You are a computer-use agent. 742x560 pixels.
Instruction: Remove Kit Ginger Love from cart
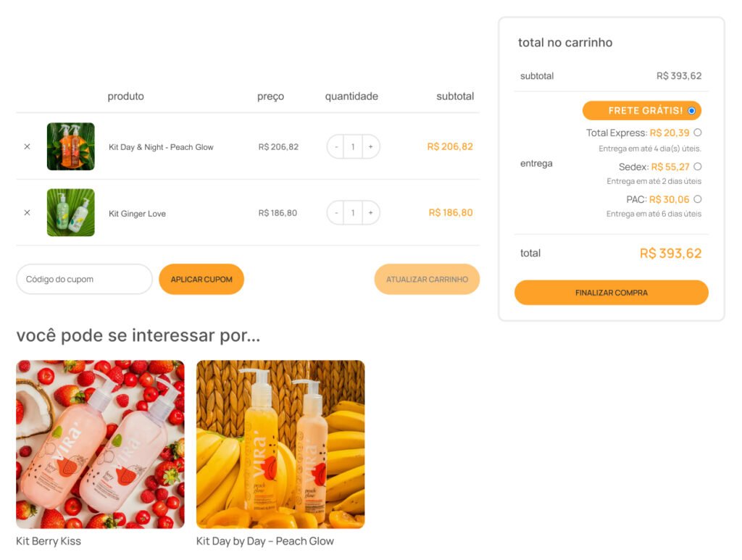point(27,213)
